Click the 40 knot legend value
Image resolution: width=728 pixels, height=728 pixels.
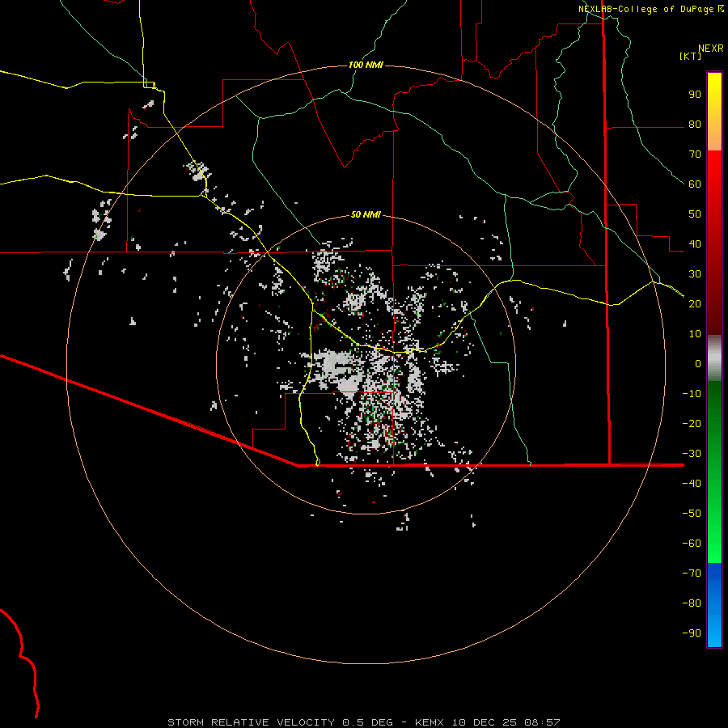[695, 244]
